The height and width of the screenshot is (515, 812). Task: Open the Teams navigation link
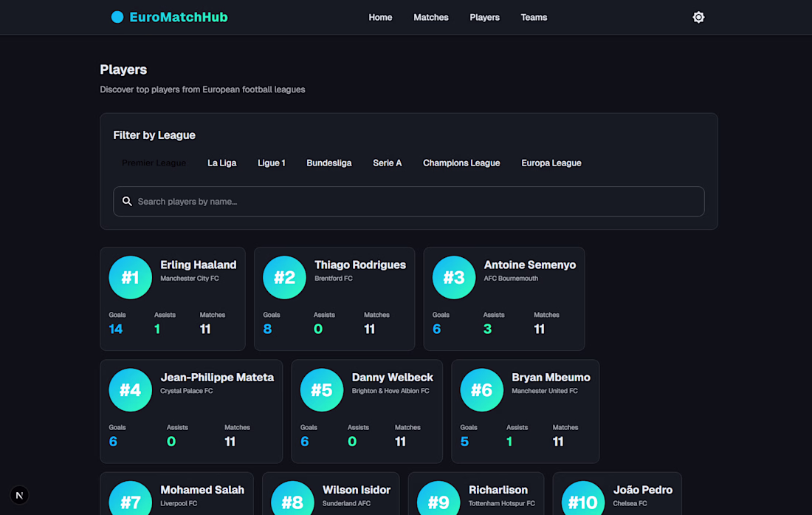pyautogui.click(x=534, y=17)
